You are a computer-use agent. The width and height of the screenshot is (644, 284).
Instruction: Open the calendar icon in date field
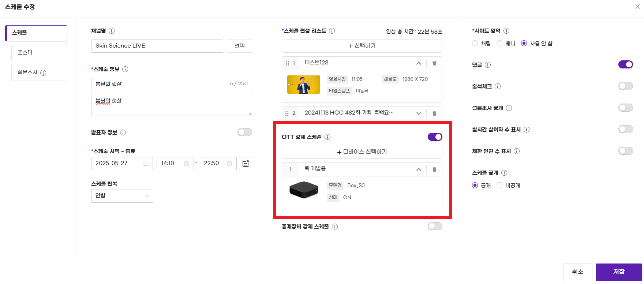pyautogui.click(x=146, y=164)
